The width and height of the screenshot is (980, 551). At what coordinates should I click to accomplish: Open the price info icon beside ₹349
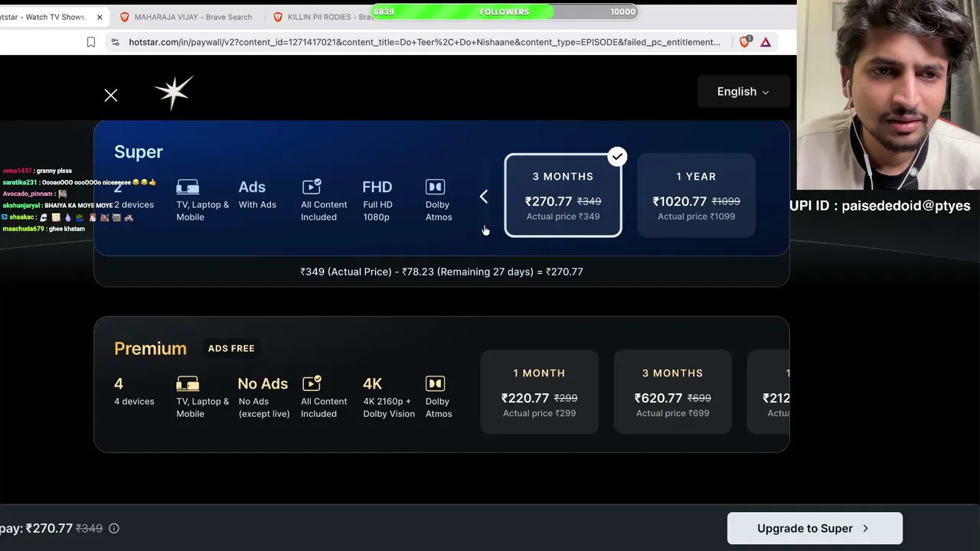114,528
